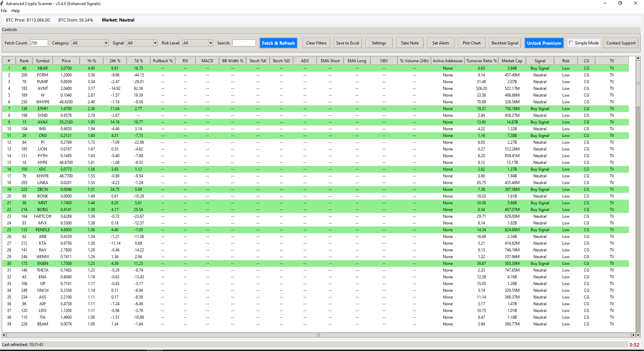Open the Help menu
644x351 pixels.
[x=15, y=10]
